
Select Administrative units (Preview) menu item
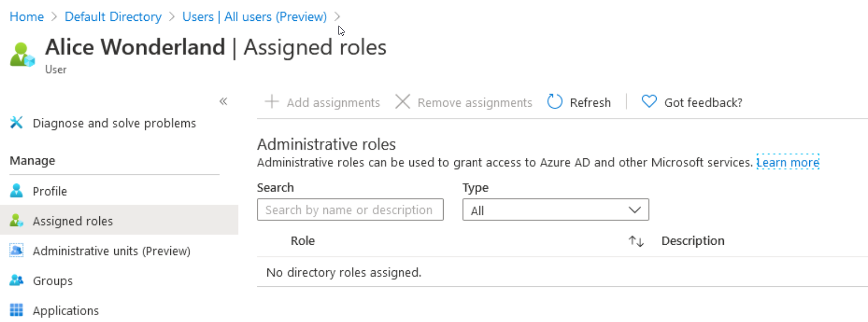[111, 251]
